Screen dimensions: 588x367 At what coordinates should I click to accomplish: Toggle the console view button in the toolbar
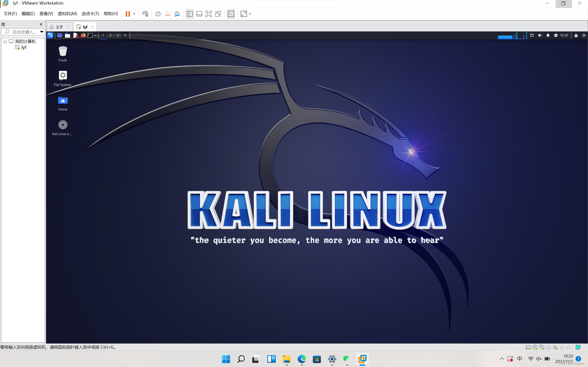pos(231,14)
